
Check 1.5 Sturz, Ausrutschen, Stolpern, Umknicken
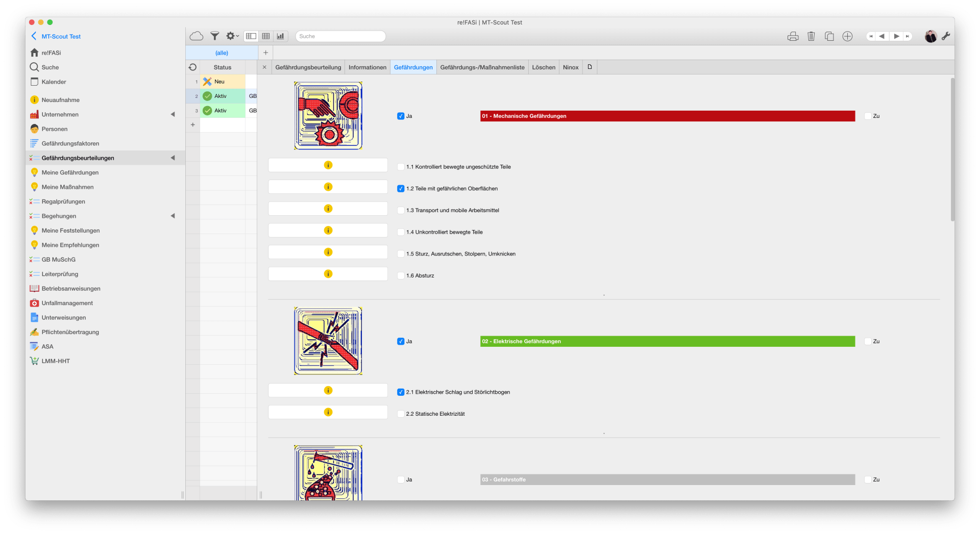pyautogui.click(x=401, y=254)
